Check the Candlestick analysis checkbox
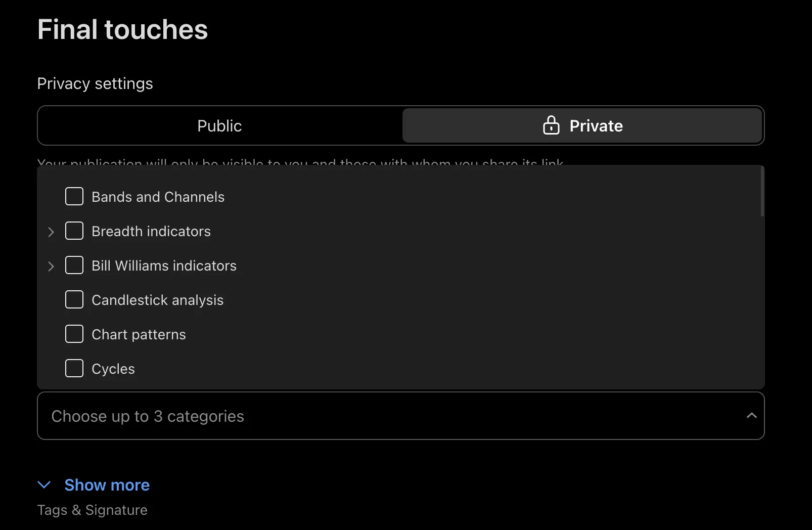Viewport: 812px width, 530px height. click(x=74, y=300)
